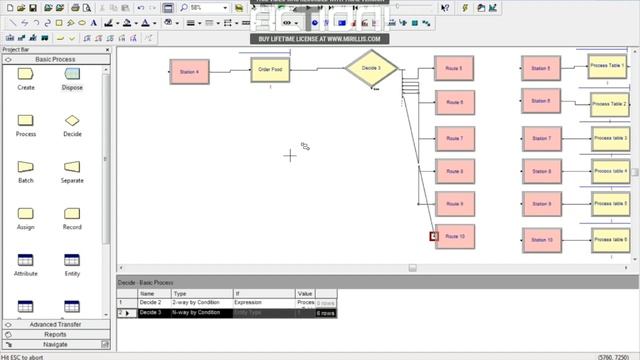
Task: Select the Text tool
Action: (x=93, y=23)
